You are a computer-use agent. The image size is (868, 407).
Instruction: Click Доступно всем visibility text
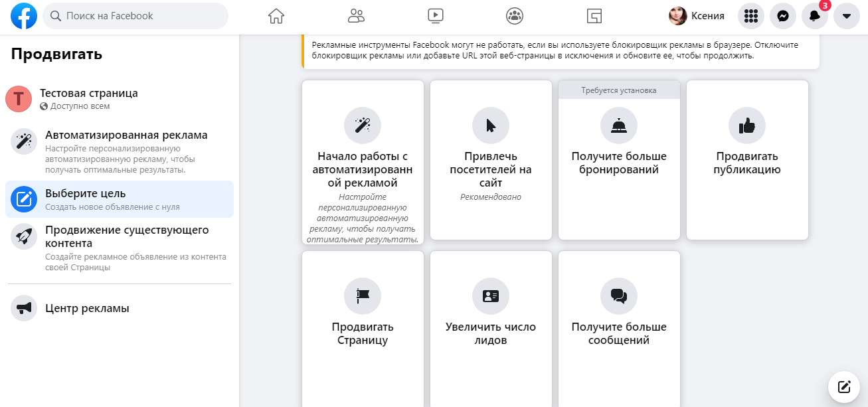coord(80,106)
